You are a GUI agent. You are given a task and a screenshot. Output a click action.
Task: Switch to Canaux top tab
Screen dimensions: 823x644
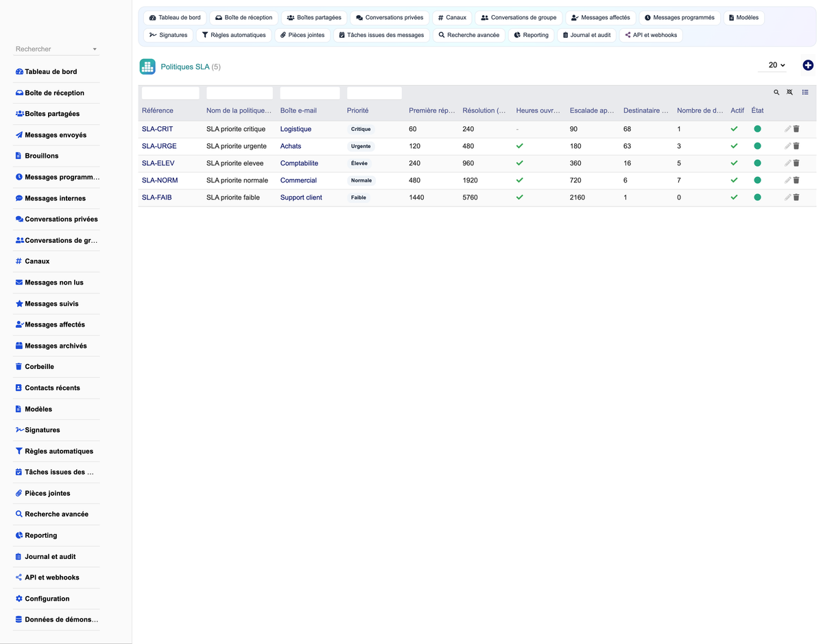452,18
